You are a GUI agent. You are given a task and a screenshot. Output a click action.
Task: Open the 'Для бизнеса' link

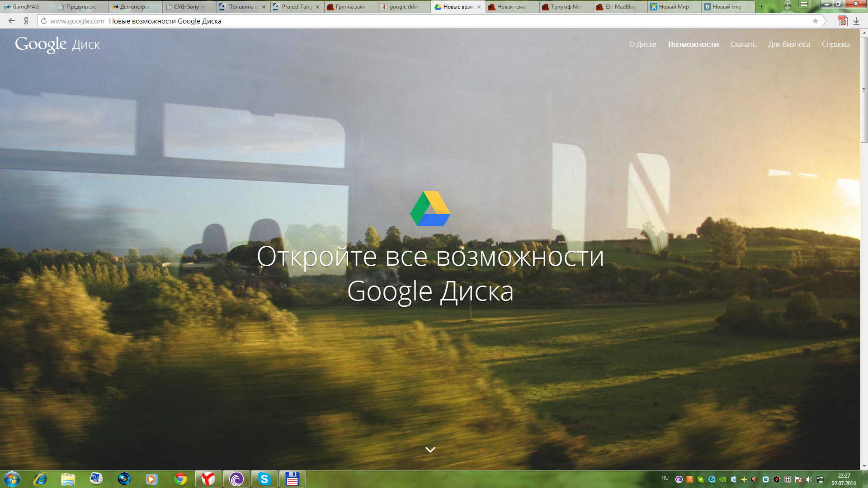pyautogui.click(x=789, y=44)
